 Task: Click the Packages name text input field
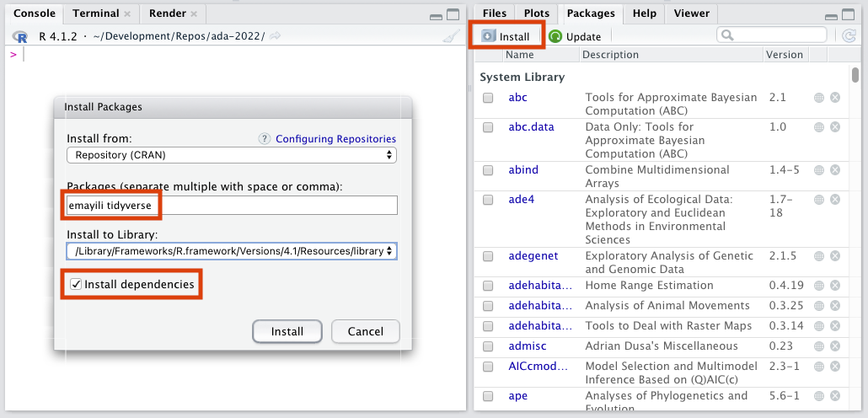(278, 205)
